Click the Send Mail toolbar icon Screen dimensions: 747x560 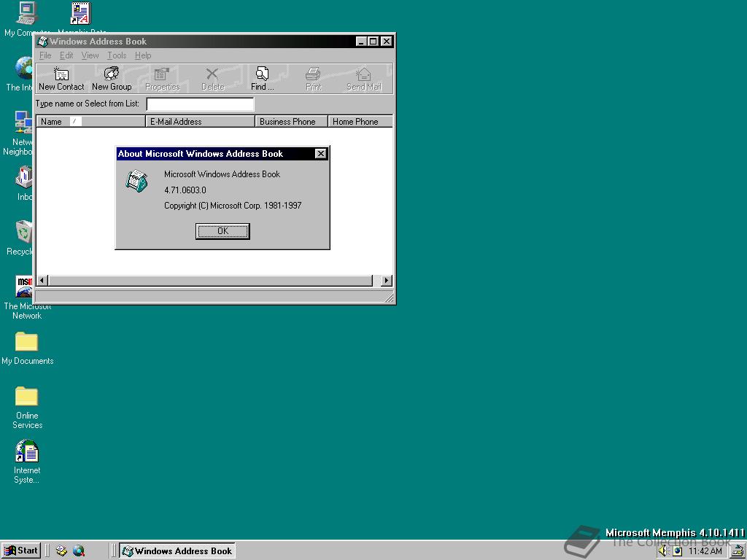click(x=364, y=79)
